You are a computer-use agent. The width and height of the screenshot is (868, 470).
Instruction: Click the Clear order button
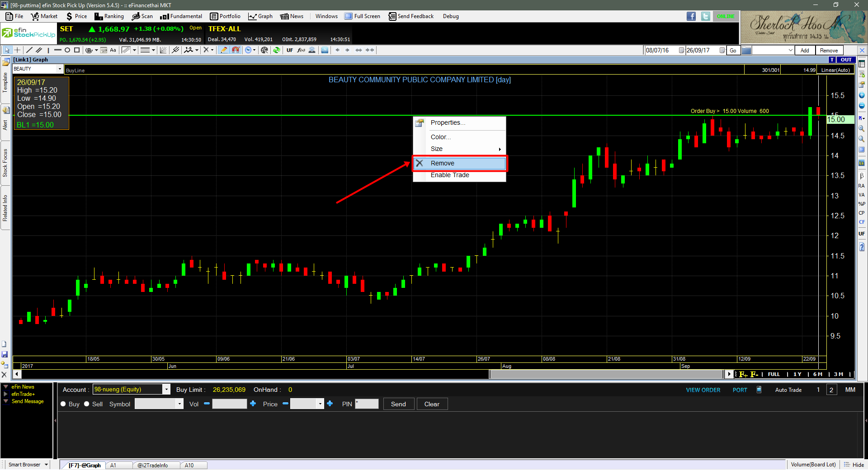[432, 404]
